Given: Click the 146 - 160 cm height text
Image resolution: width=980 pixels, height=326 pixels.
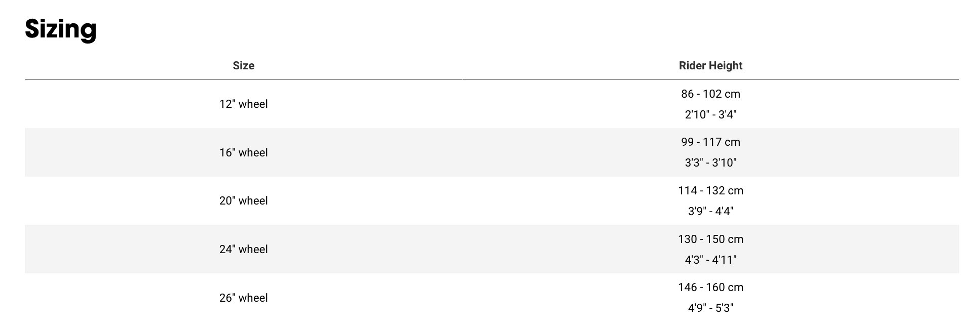Looking at the screenshot, I should 710,287.
